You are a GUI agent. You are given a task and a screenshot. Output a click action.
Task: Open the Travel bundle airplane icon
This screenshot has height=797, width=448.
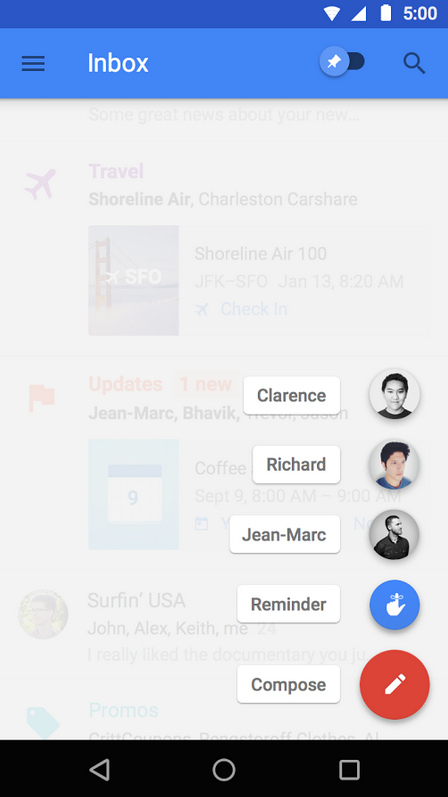click(40, 184)
